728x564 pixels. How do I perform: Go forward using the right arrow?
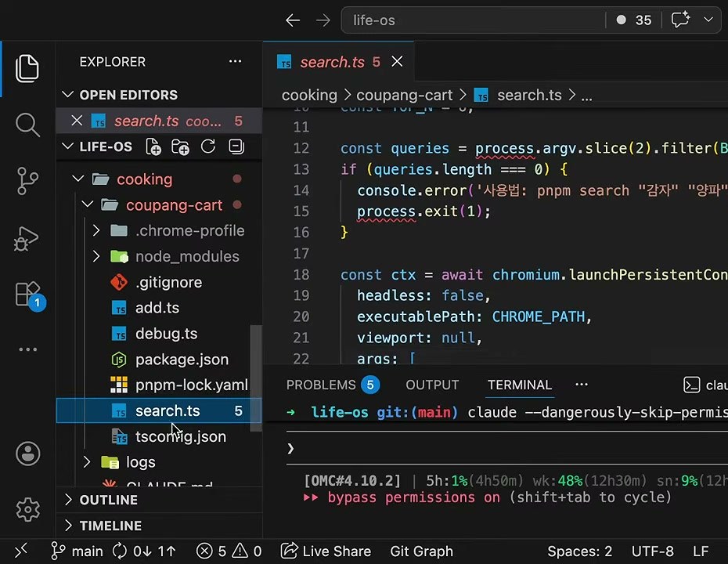click(x=323, y=20)
